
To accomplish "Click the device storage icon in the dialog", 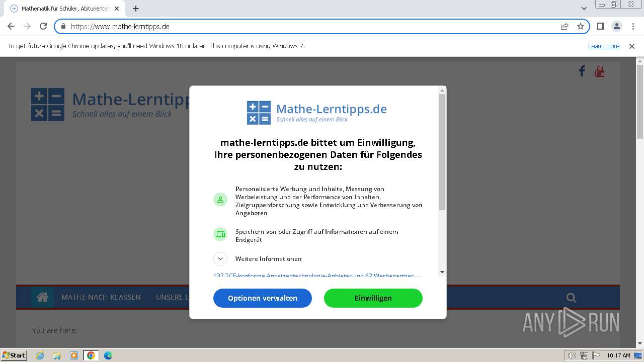I will (220, 234).
